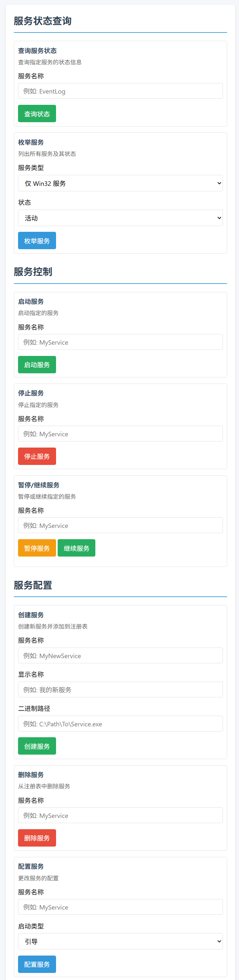Click the blue 配置服务 button

37,964
